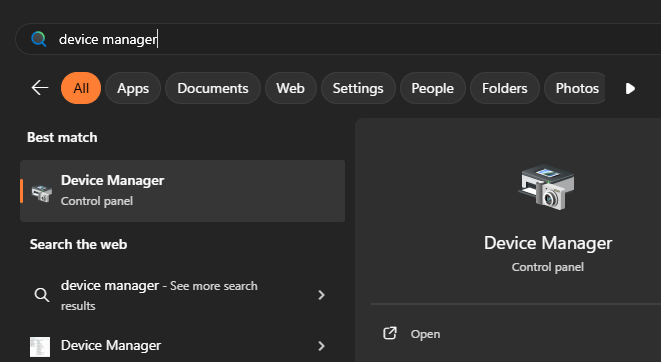Click the Open action in preview pane
The width and height of the screenshot is (661, 362).
coord(425,334)
